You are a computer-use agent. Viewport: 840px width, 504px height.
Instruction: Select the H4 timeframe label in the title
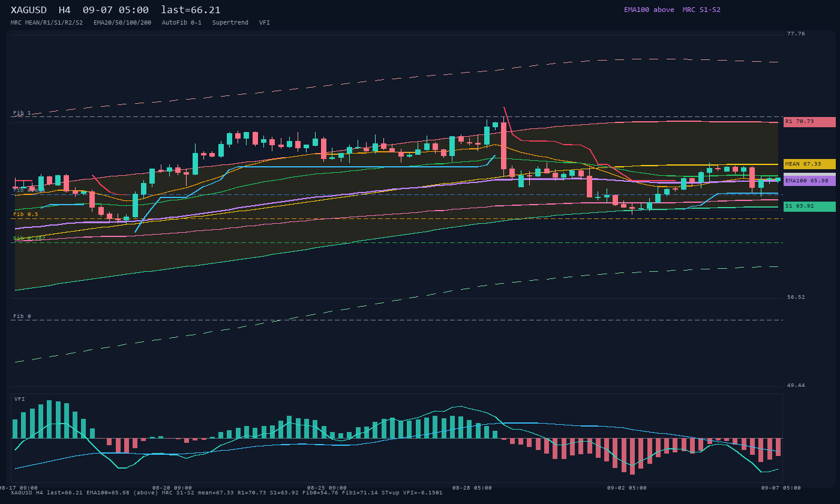[x=65, y=10]
